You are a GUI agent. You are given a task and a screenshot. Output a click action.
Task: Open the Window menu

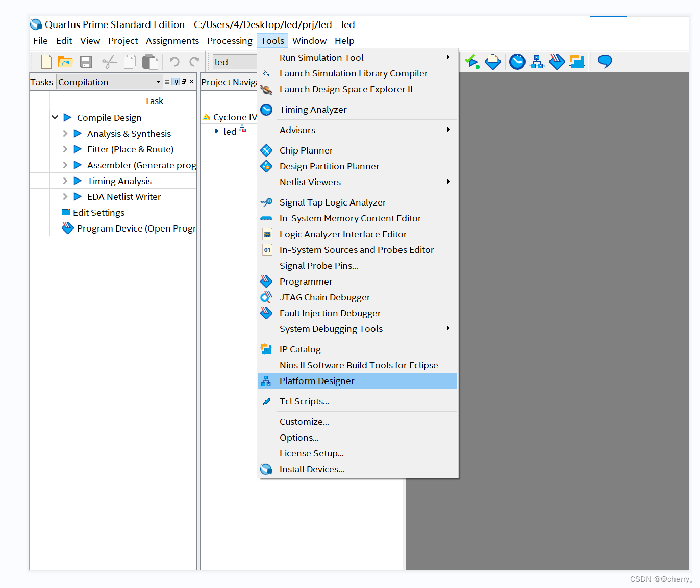(309, 41)
